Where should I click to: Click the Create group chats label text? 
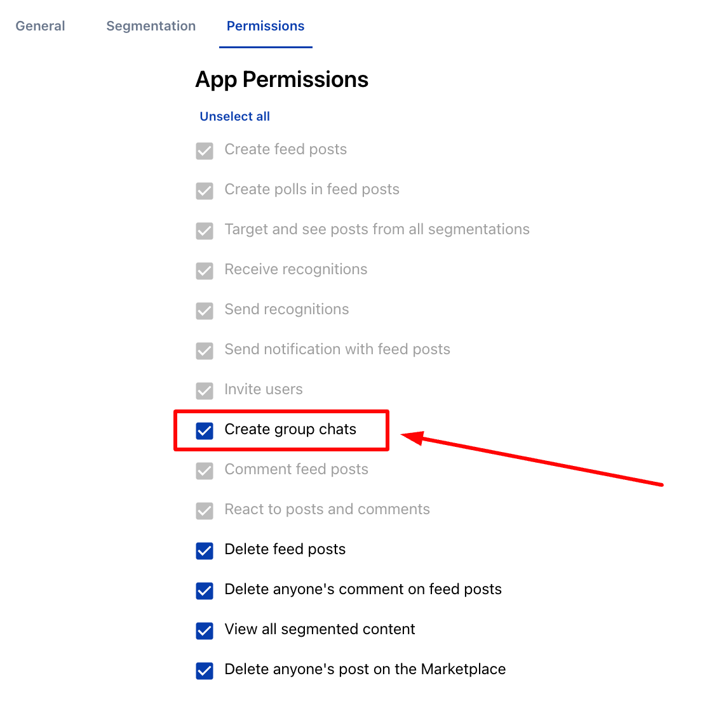[x=290, y=429]
